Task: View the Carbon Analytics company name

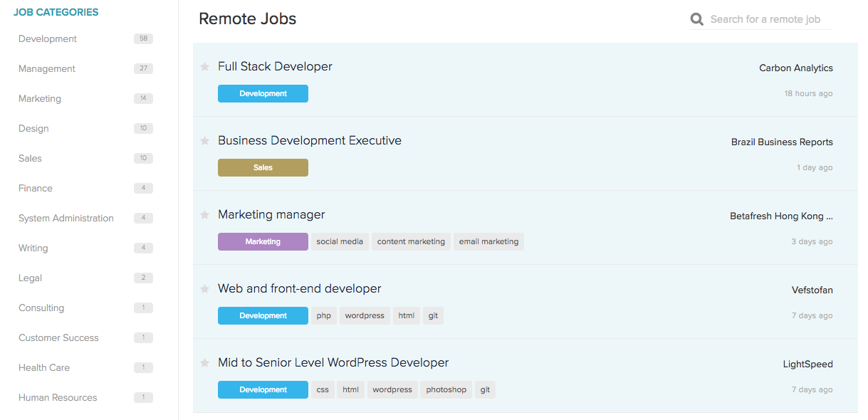Action: pyautogui.click(x=795, y=68)
